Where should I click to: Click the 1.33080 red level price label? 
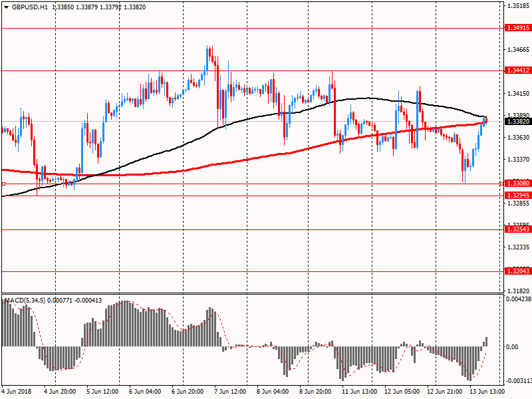tap(518, 184)
